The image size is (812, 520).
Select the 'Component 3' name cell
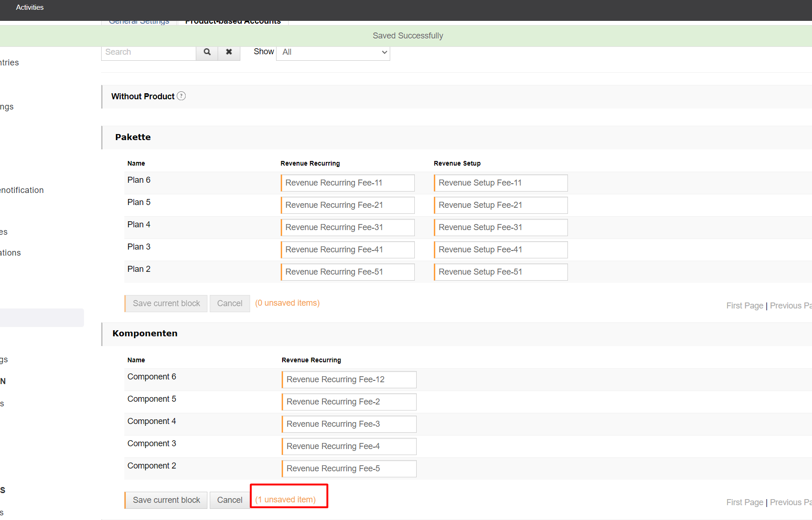(x=152, y=443)
